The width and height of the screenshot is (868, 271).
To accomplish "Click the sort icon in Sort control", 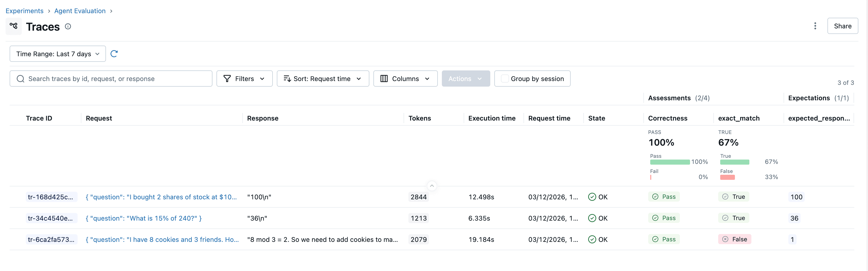I will coord(287,79).
